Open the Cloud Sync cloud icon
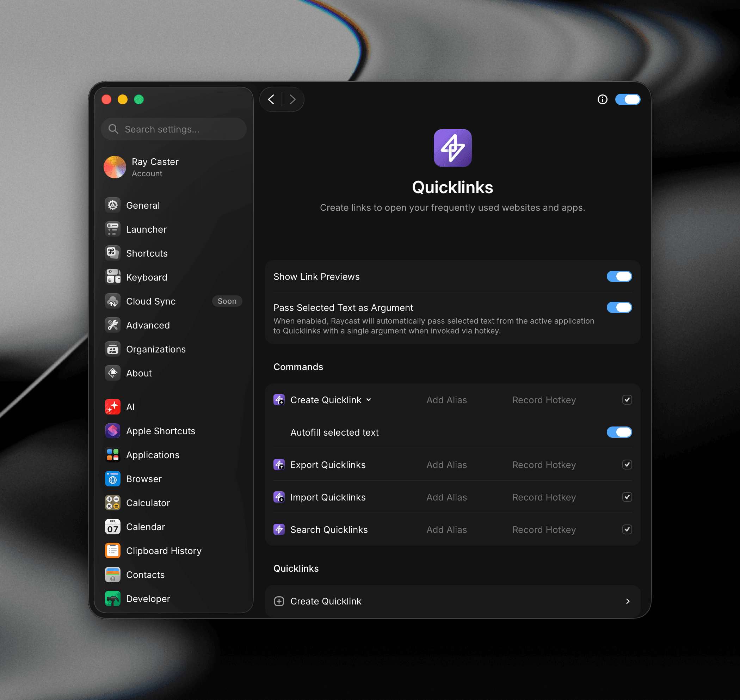Screen dimensions: 740x700 (113, 301)
